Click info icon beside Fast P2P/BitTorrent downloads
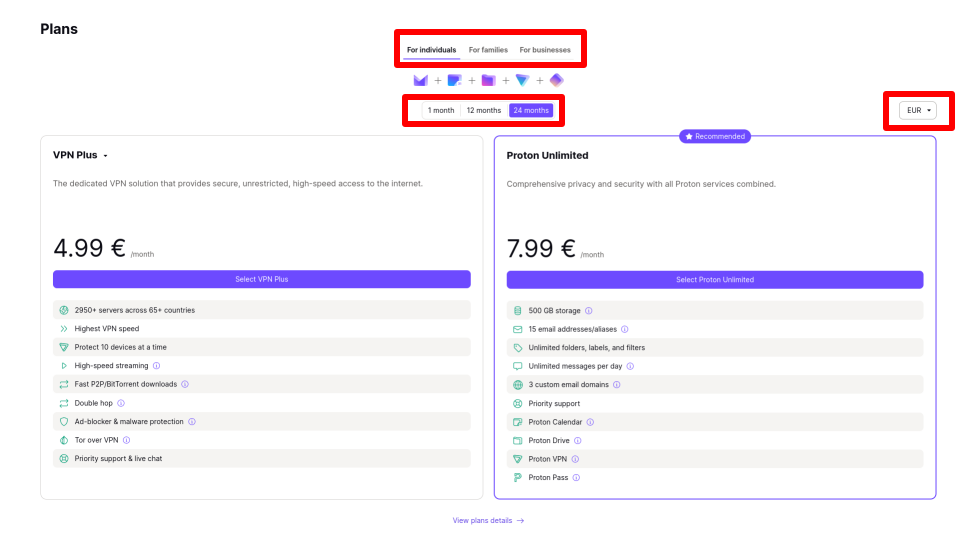This screenshot has width=976, height=534. [x=185, y=385]
